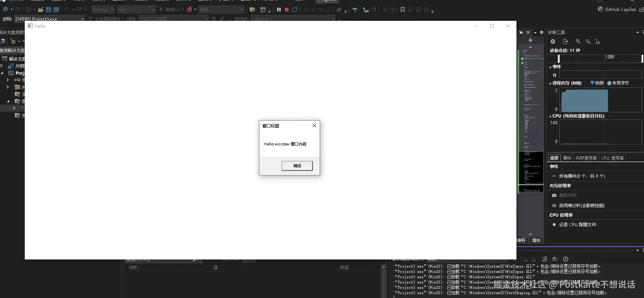644x298 pixels.
Task: Click the GitHub Copilot label
Action: click(x=620, y=9)
